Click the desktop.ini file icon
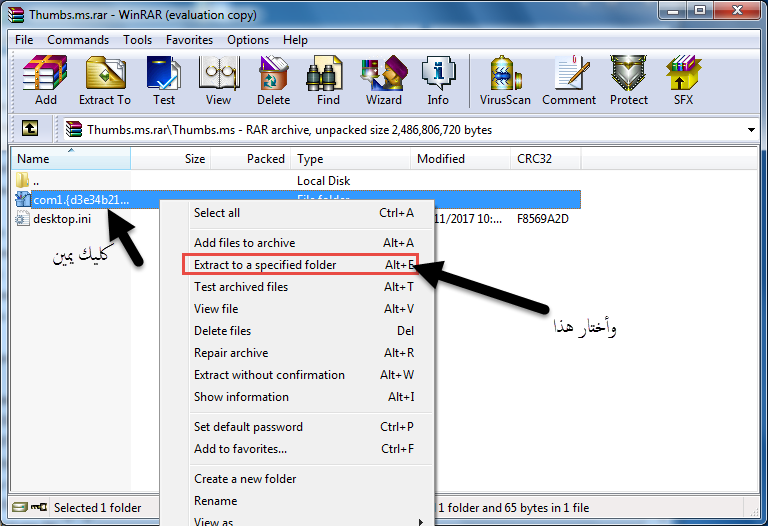The width and height of the screenshot is (768, 526). [x=22, y=218]
